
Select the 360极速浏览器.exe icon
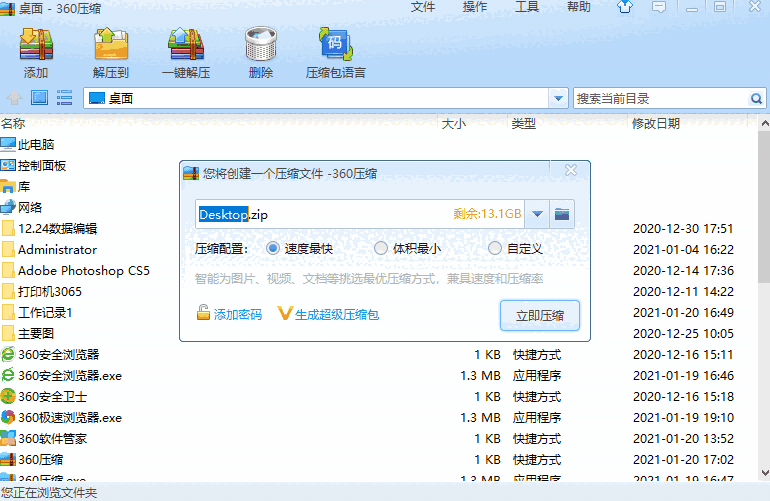click(8, 417)
